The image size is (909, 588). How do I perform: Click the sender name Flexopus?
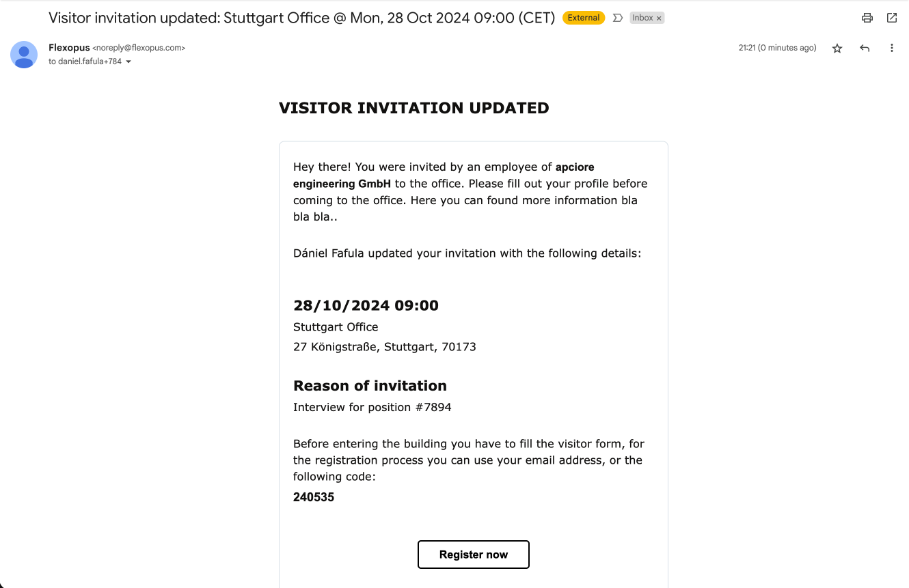pyautogui.click(x=69, y=48)
